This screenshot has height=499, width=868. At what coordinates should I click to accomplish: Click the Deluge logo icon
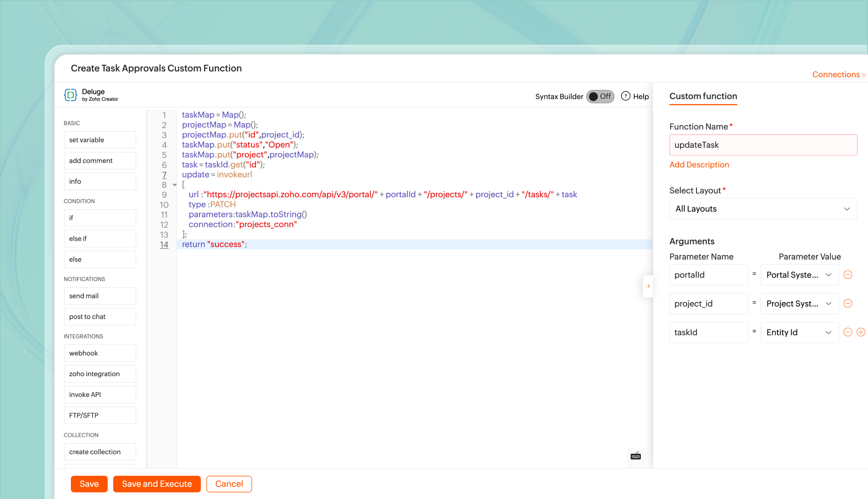pyautogui.click(x=70, y=95)
